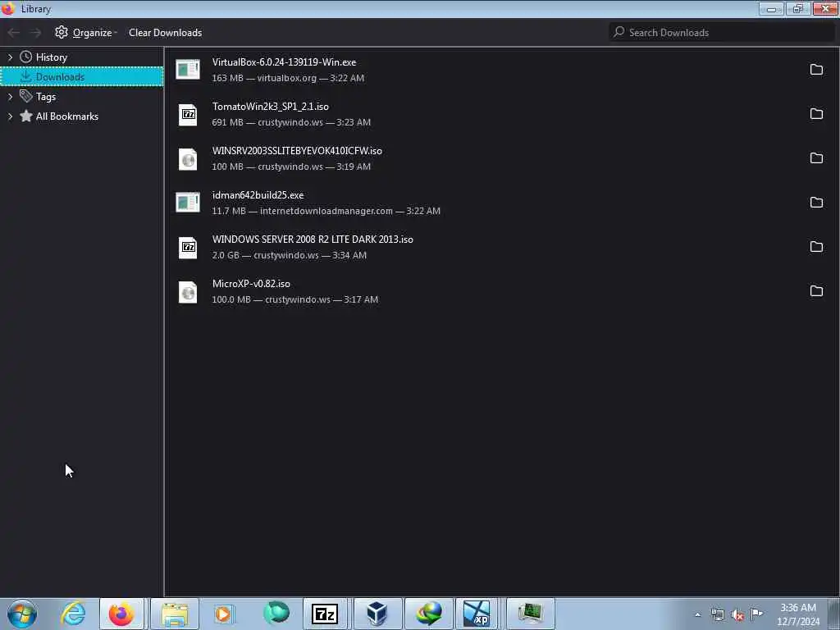The width and height of the screenshot is (840, 630).
Task: Click the green monitor taskbar icon
Action: 530,614
